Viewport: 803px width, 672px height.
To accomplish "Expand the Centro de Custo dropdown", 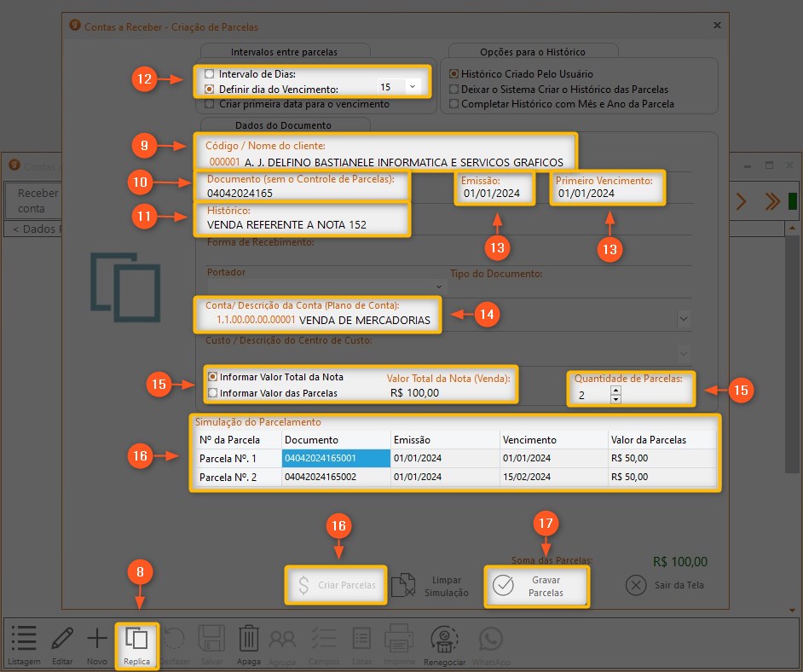I will (x=684, y=352).
